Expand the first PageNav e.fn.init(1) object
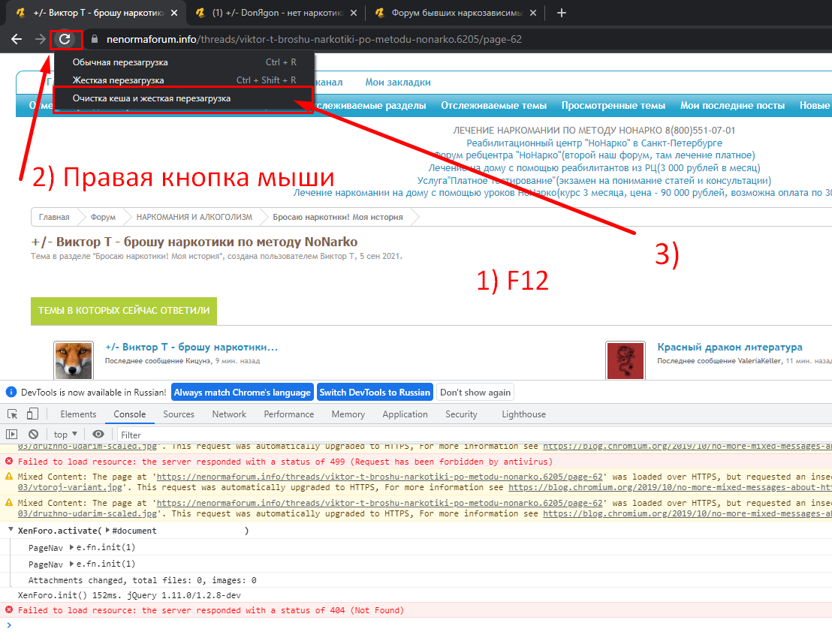 pos(72,548)
